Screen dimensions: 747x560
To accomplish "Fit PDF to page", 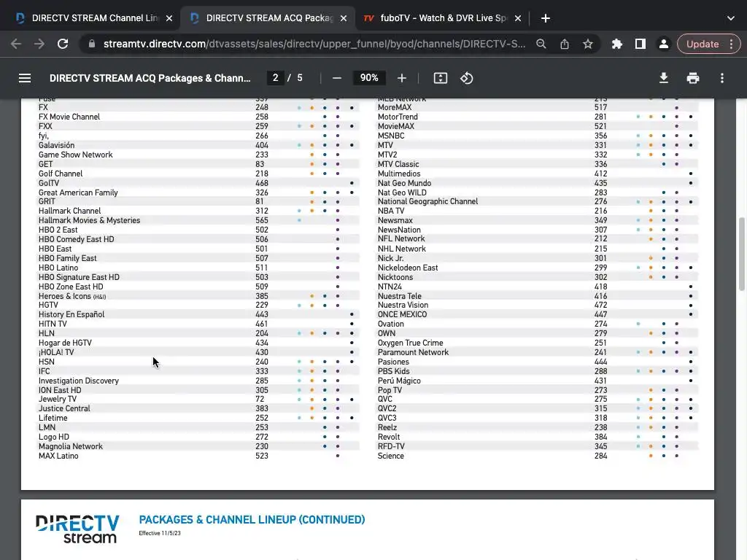I will click(440, 78).
